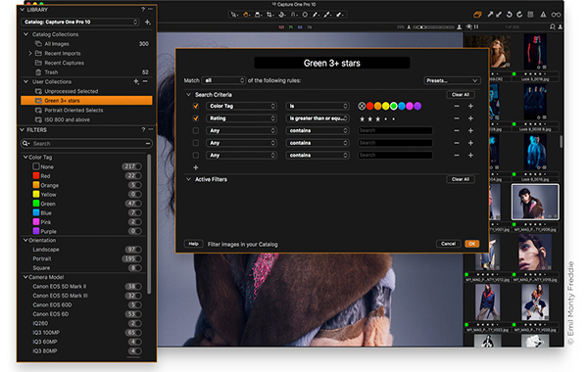Open the 'is greater than or equ...' dropdown

pyautogui.click(x=318, y=118)
